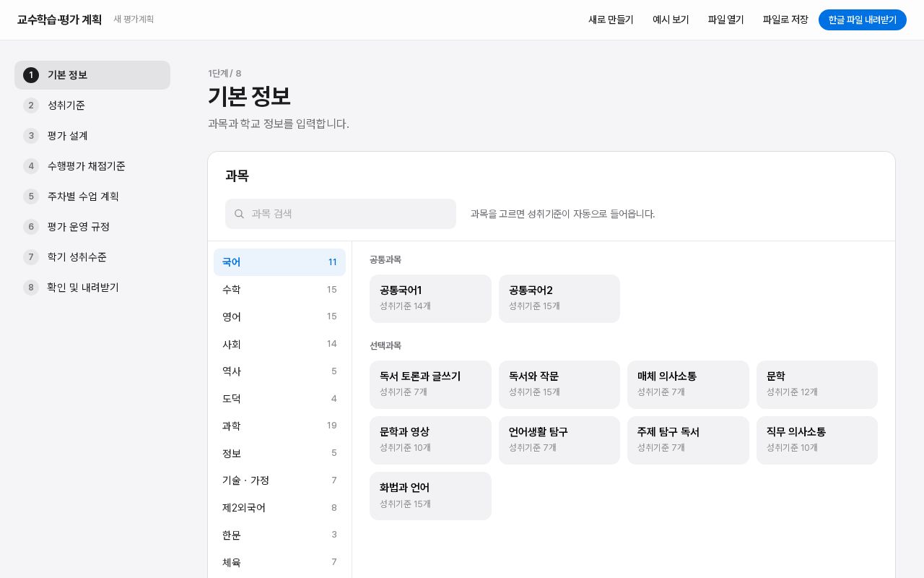Viewport: 924px width, 578px height.
Task: Choose the 독서와 작문 course card
Action: coord(559,384)
